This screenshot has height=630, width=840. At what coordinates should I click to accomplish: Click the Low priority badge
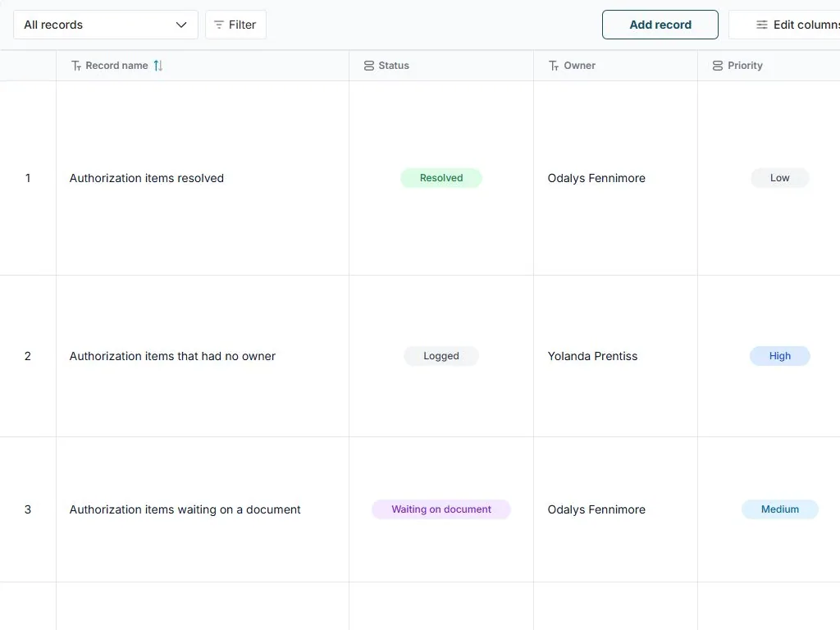coord(780,178)
